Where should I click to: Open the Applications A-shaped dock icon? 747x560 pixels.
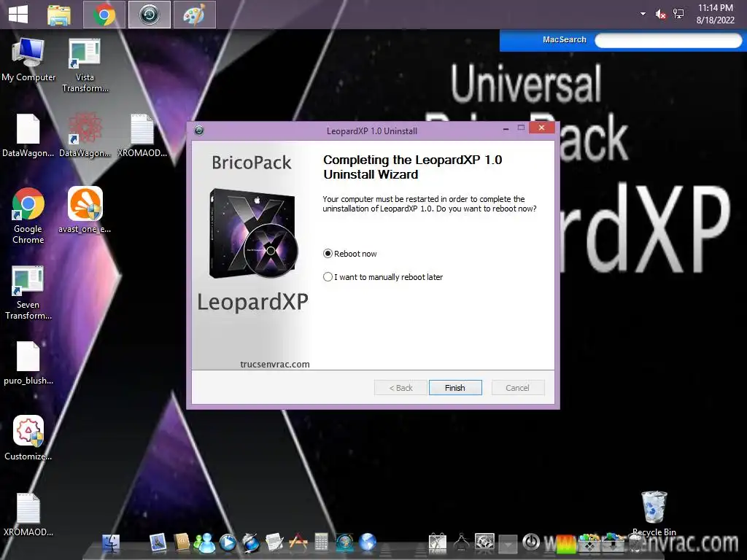pyautogui.click(x=298, y=542)
